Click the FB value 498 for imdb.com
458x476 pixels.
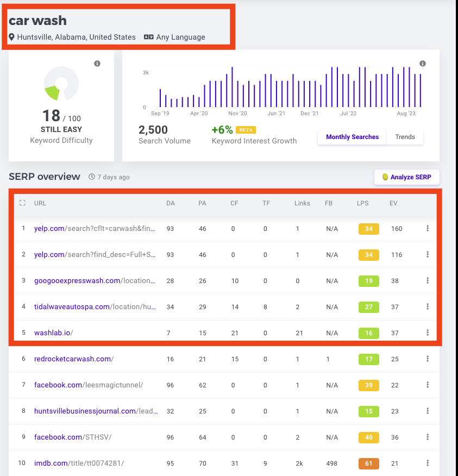click(x=331, y=464)
